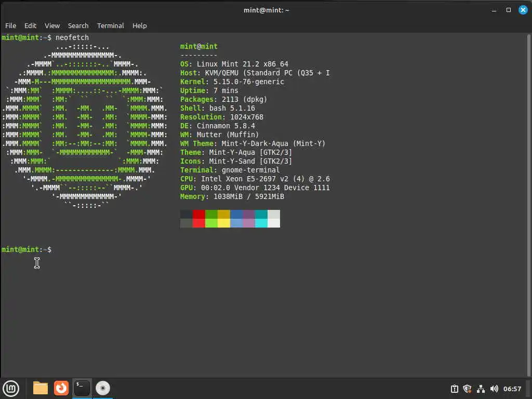532x399 pixels.
Task: Click the 'Kernel: 5.15.0-76-generic' line
Action: click(x=232, y=82)
